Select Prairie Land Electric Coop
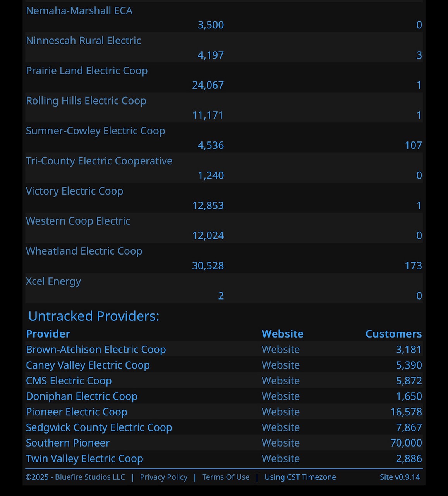The height and width of the screenshot is (496, 448). coord(87,71)
